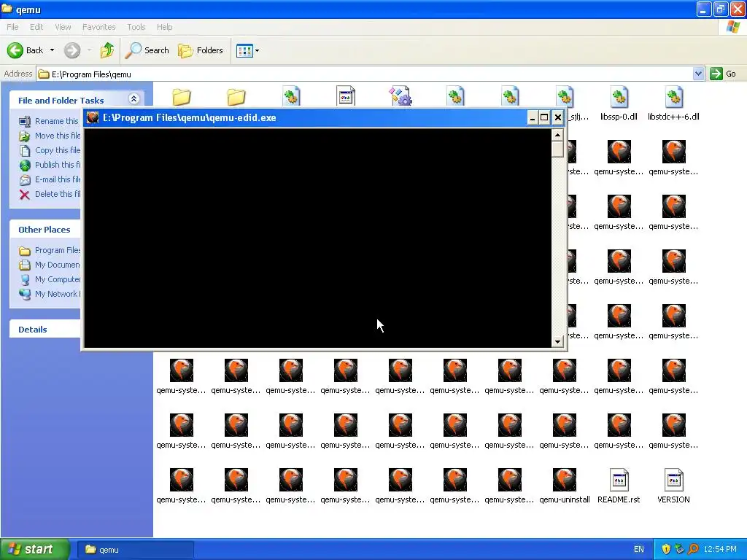Open the Search pane

pyautogui.click(x=147, y=50)
